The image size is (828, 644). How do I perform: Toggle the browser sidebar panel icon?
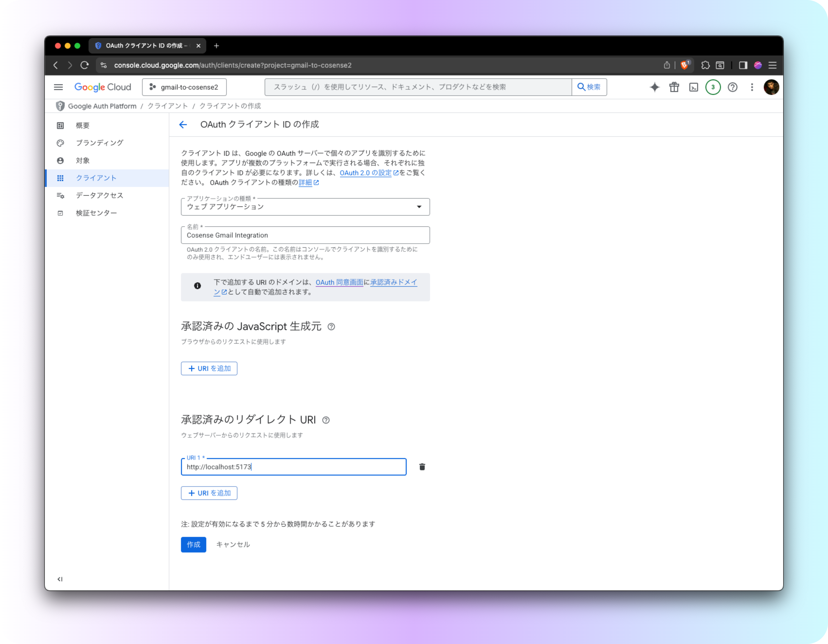click(743, 65)
